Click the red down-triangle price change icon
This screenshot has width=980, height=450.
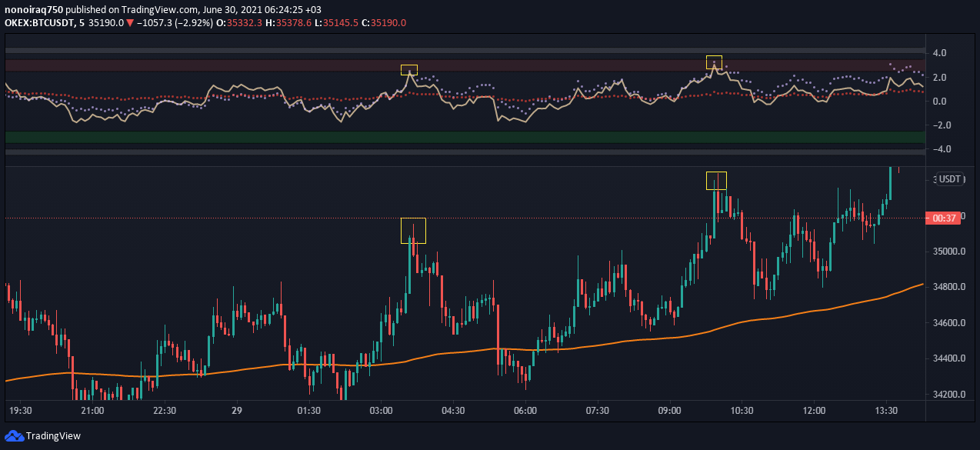(129, 23)
